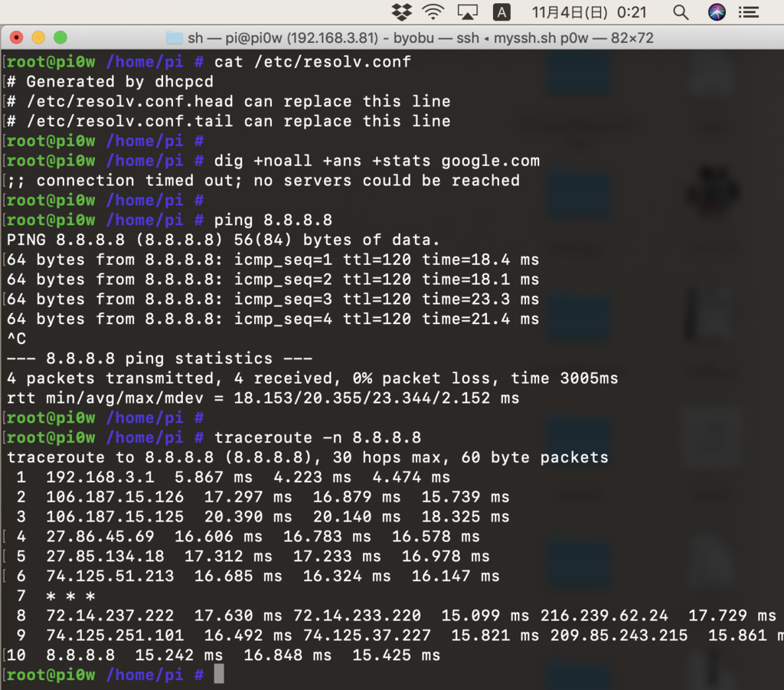784x690 pixels.
Task: Click the icmp_seq=4 ping reply line
Action: click(273, 319)
